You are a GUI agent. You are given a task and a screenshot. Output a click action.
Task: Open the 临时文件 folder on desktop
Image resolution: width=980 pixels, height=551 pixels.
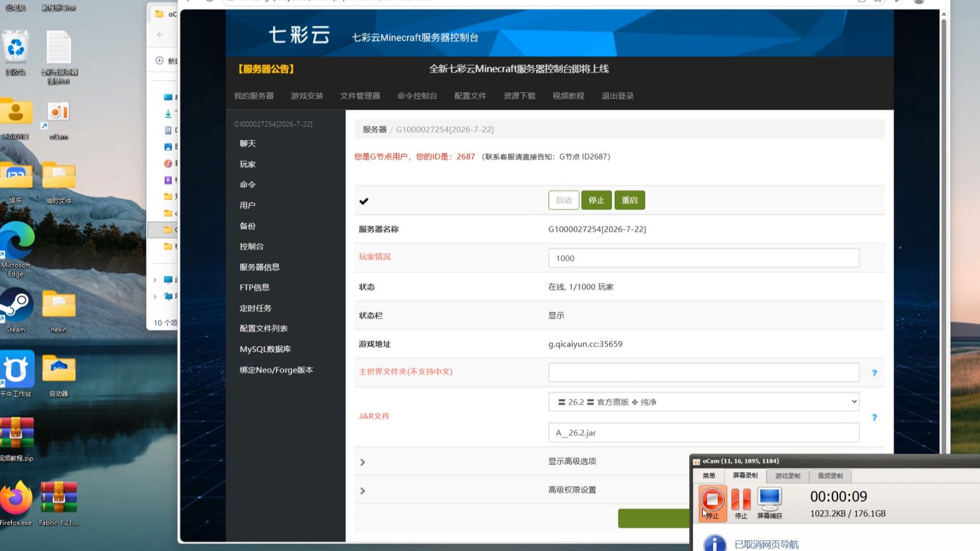pos(59,183)
